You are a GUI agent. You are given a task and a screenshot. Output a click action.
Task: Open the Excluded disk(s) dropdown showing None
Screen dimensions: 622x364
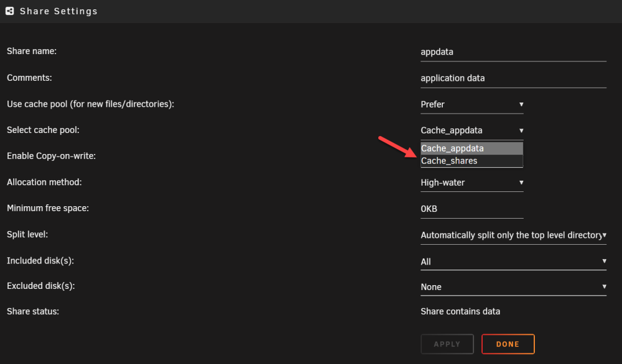pos(513,287)
